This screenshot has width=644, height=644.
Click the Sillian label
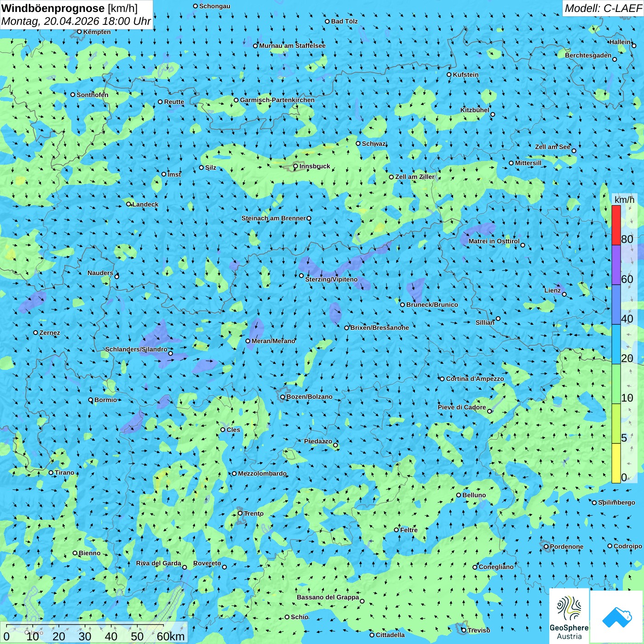tap(485, 322)
